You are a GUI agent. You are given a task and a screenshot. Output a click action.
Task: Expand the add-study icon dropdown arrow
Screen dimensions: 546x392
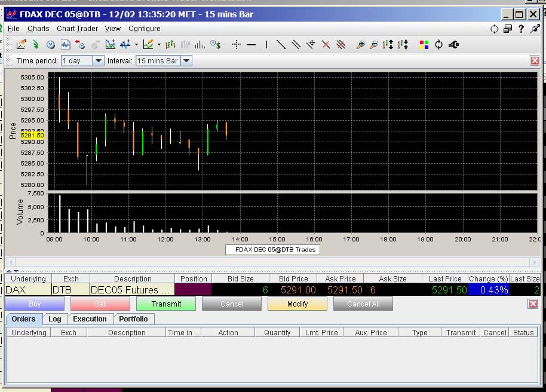(x=136, y=45)
